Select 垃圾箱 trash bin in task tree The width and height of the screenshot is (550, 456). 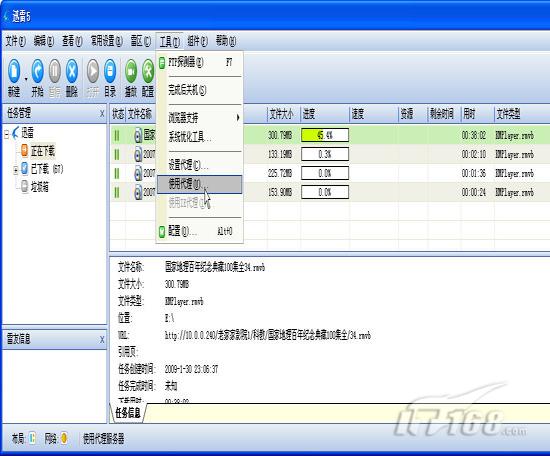click(35, 187)
